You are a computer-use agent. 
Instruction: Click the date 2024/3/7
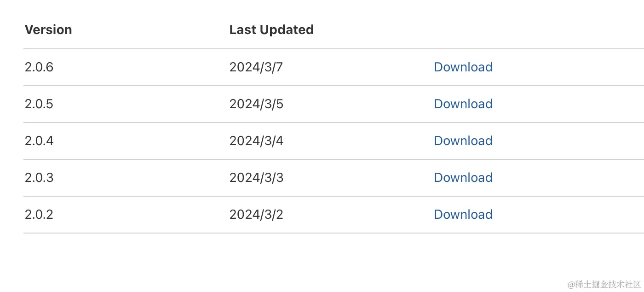tap(256, 67)
